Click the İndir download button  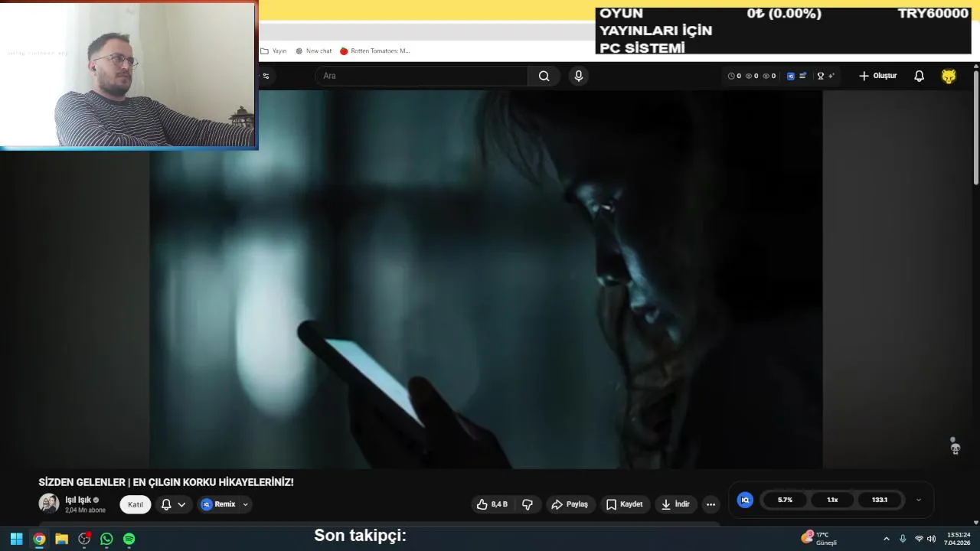click(676, 504)
